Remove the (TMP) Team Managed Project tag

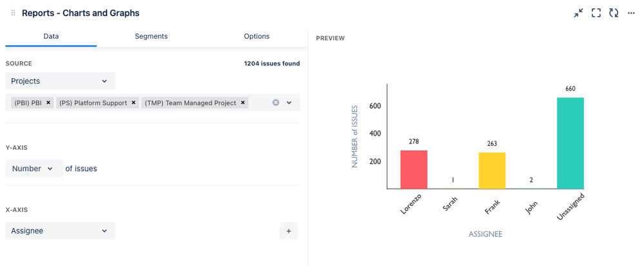[243, 103]
